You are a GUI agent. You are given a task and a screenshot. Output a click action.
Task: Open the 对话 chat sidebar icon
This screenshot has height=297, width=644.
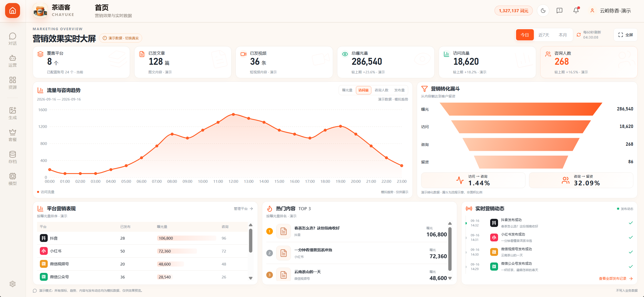click(x=12, y=39)
